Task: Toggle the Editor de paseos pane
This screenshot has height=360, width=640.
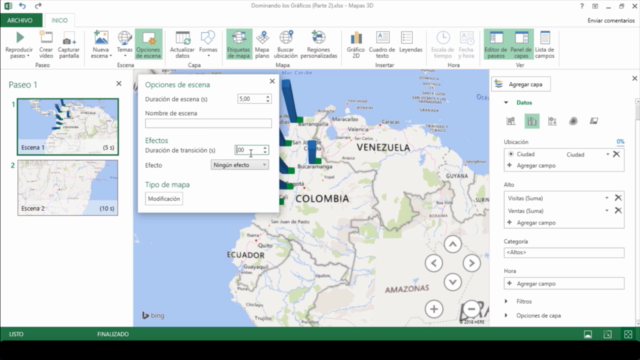Action: 496,44
